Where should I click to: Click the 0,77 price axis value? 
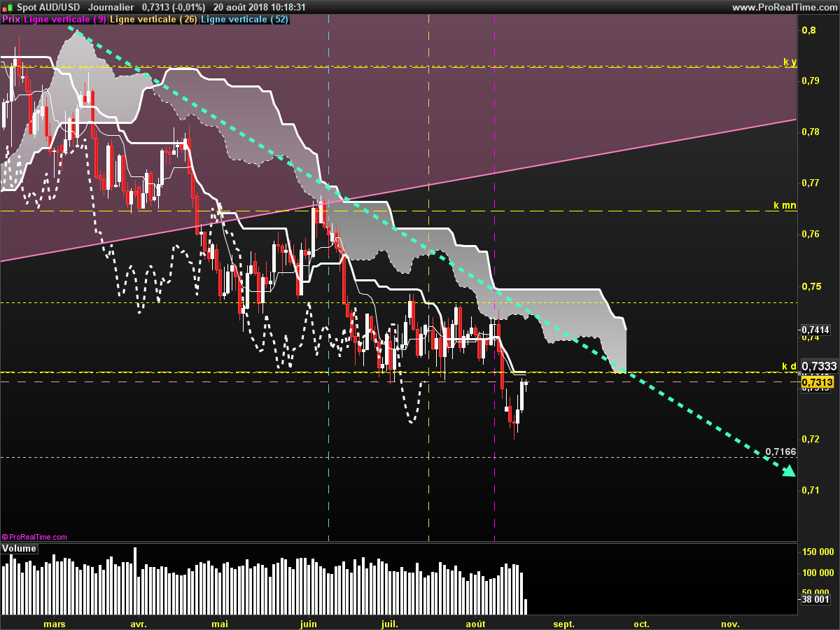(x=811, y=183)
